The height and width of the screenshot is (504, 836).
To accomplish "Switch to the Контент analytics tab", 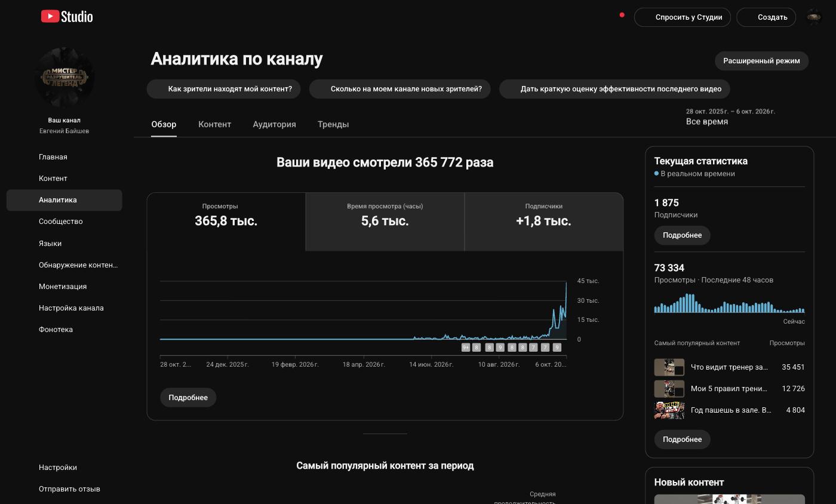I will [x=214, y=124].
